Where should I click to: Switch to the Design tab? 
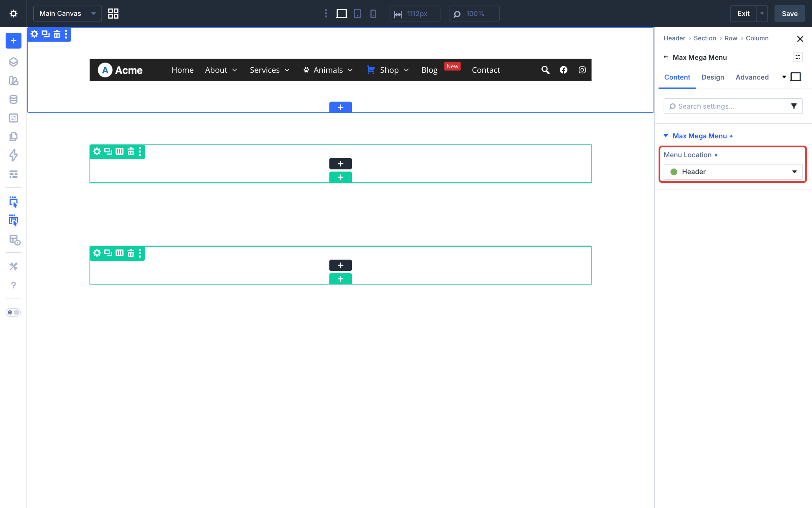pos(713,77)
